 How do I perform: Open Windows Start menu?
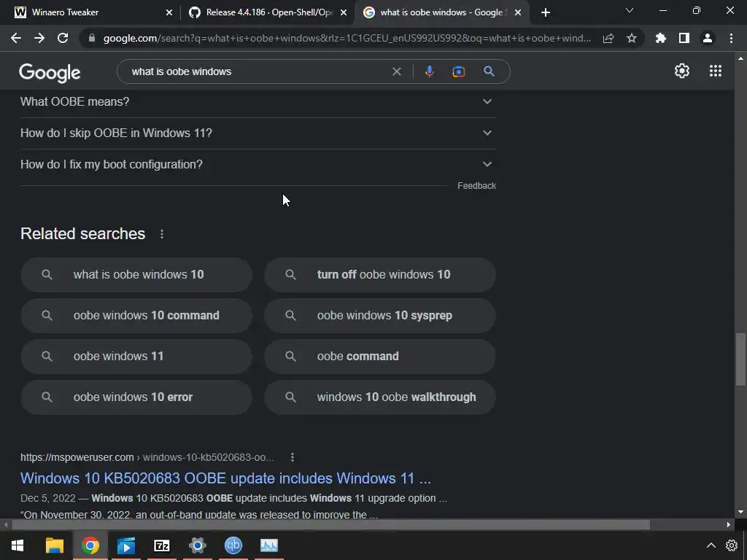18,545
